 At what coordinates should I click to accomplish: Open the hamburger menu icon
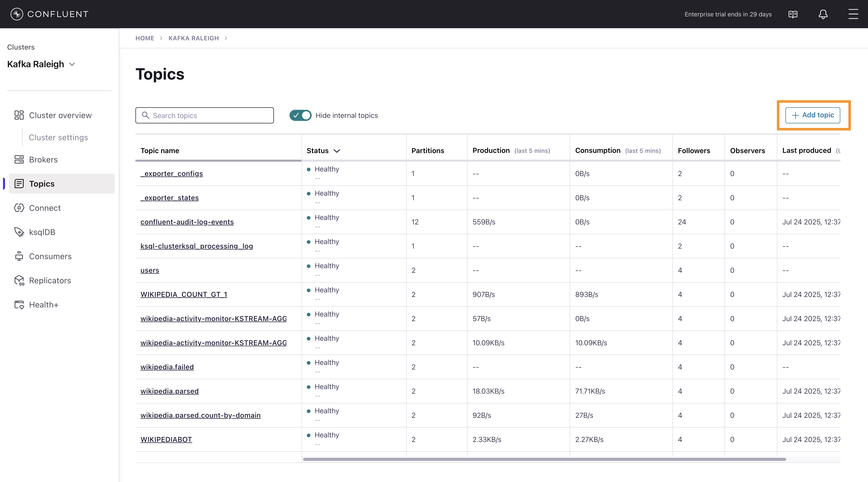click(853, 14)
